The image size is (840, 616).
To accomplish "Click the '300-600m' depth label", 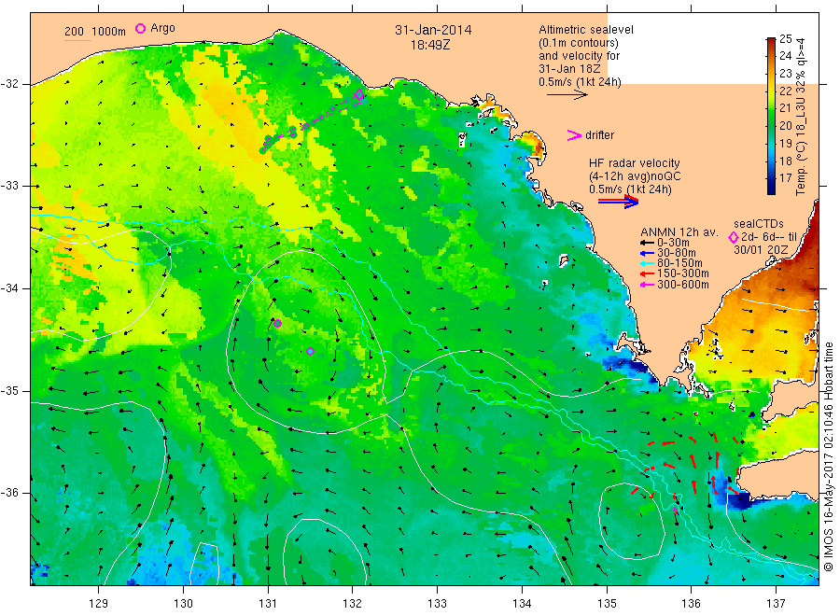I will pos(682,285).
